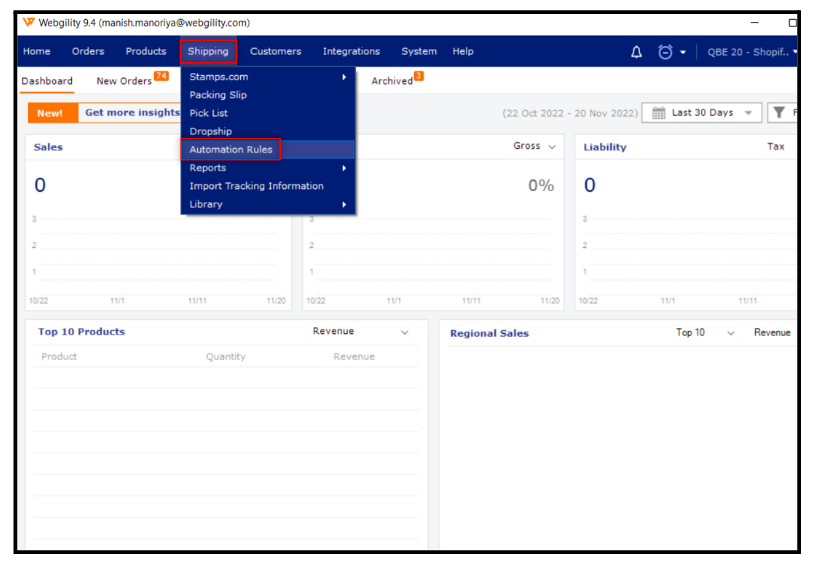The width and height of the screenshot is (813, 564).
Task: Switch to the New Orders tab
Action: pos(124,81)
